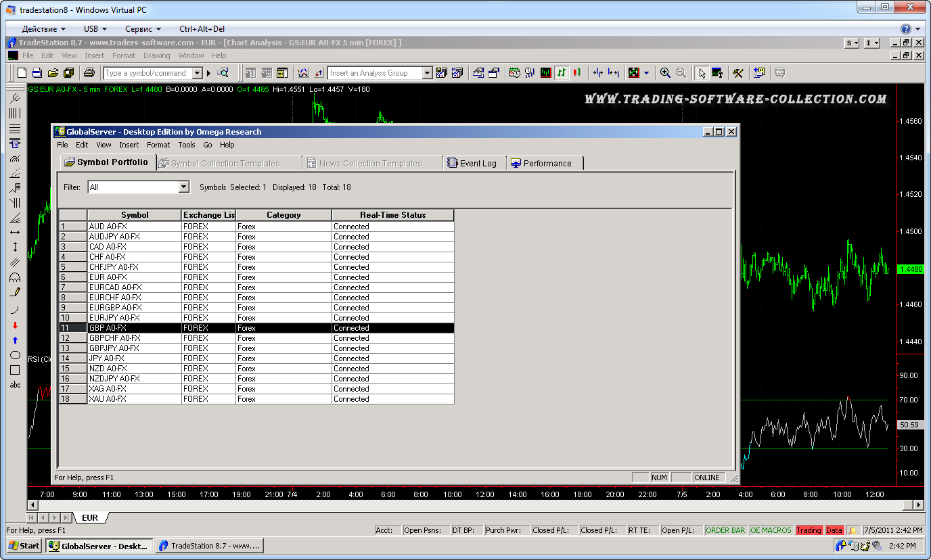The image size is (931, 560).
Task: Select the blue up arrow drawing tool
Action: point(15,340)
